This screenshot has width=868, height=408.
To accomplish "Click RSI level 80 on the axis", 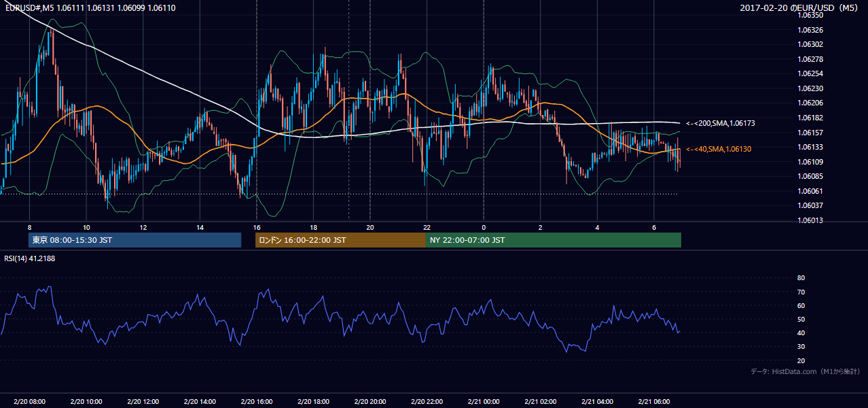I will pos(801,278).
